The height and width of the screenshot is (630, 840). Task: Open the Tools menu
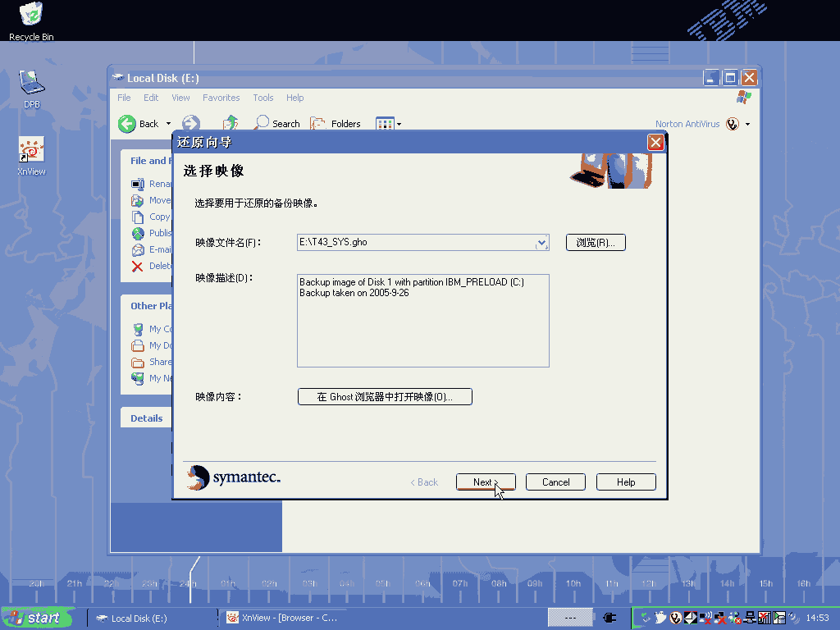pos(262,98)
